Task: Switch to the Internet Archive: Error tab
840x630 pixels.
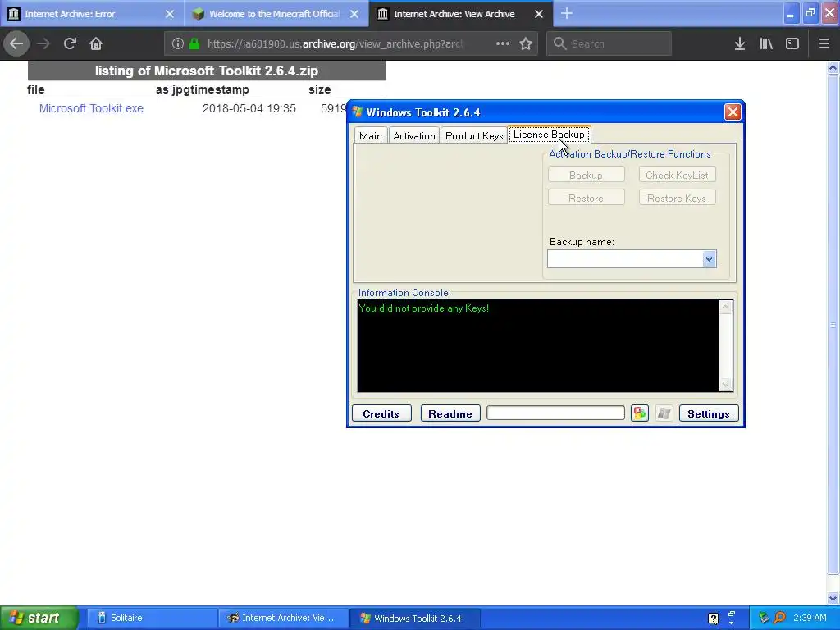Action: 92,14
